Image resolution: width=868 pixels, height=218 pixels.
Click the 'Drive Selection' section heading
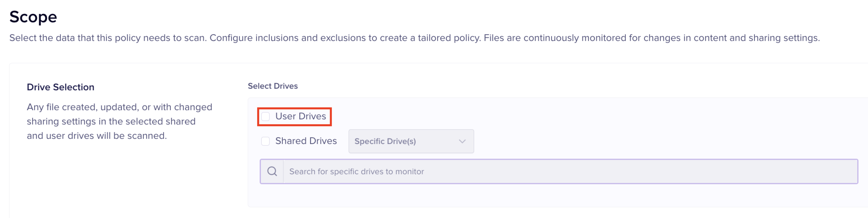61,87
